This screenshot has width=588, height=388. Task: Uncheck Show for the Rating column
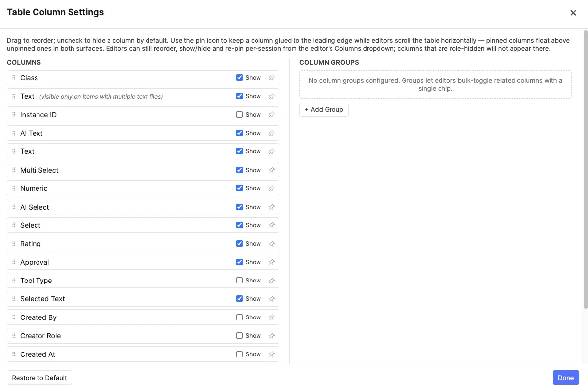pos(239,244)
